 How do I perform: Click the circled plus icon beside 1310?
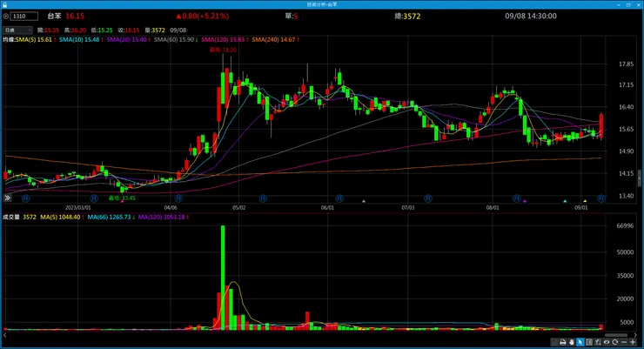point(6,17)
